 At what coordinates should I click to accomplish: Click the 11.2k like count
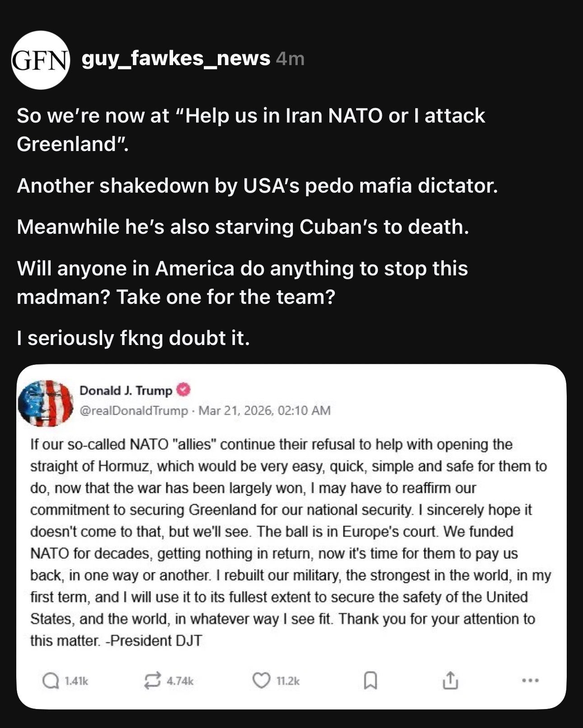pos(287,681)
